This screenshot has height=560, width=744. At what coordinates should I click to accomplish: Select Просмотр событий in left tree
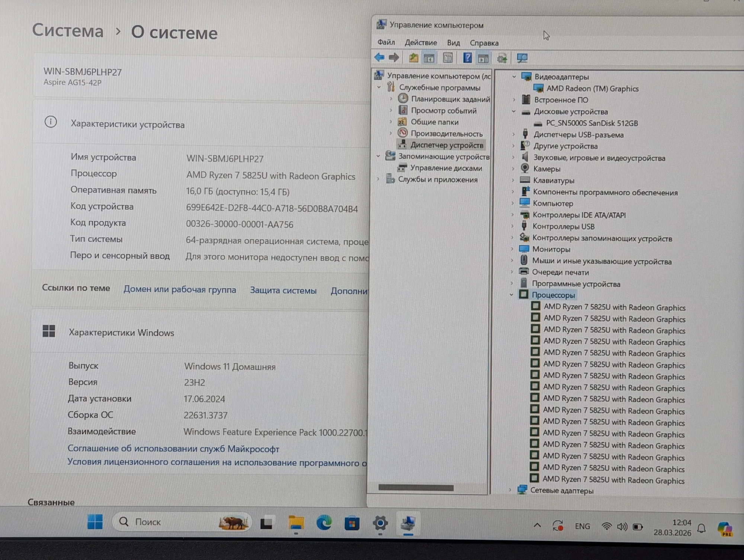point(443,110)
